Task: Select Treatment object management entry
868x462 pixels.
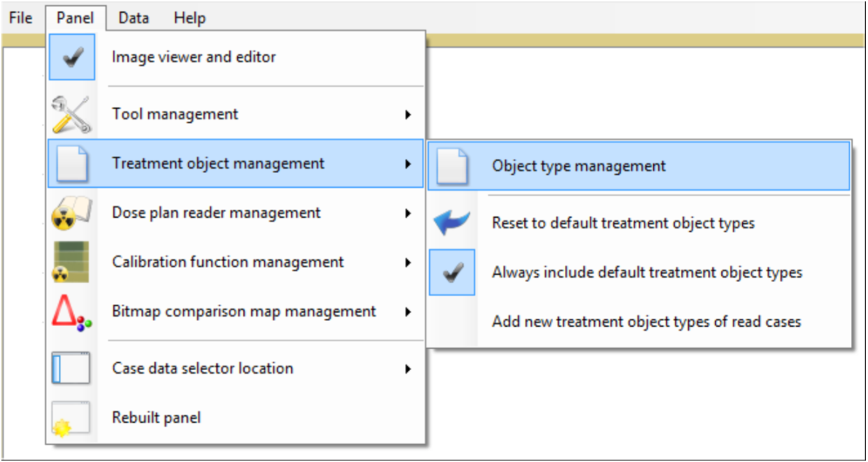Action: 235,164
